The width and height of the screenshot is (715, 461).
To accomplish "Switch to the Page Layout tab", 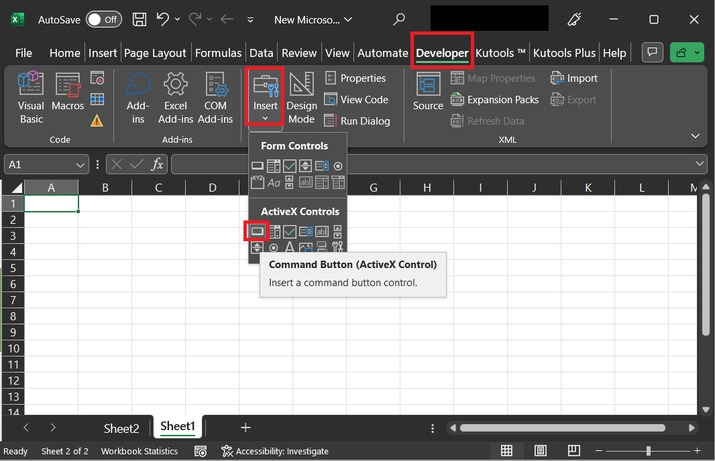I will pos(155,53).
